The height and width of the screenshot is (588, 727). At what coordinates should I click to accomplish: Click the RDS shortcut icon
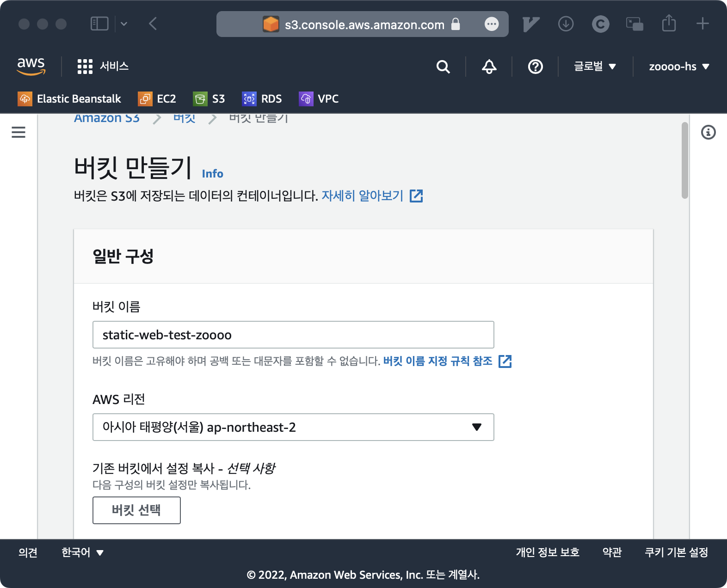pyautogui.click(x=249, y=98)
